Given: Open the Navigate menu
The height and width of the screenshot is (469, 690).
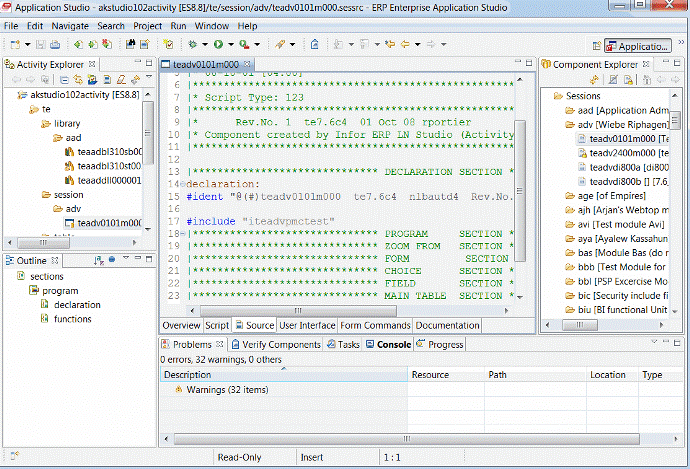Looking at the screenshot, I should [70, 25].
